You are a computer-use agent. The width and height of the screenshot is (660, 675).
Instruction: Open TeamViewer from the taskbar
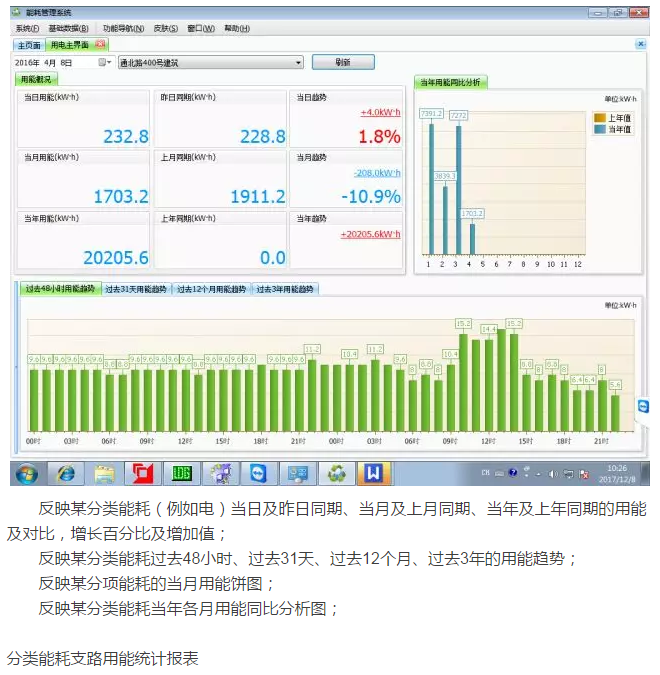tap(259, 474)
